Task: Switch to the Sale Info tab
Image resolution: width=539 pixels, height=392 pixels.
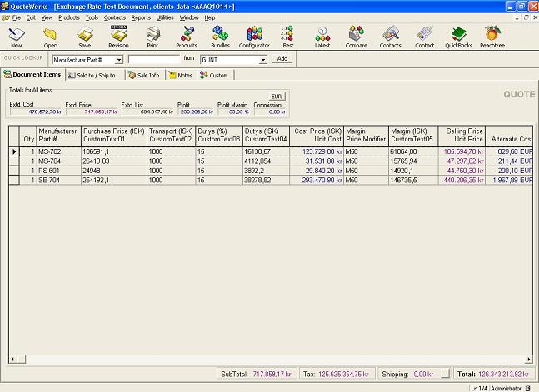Action: [x=144, y=76]
